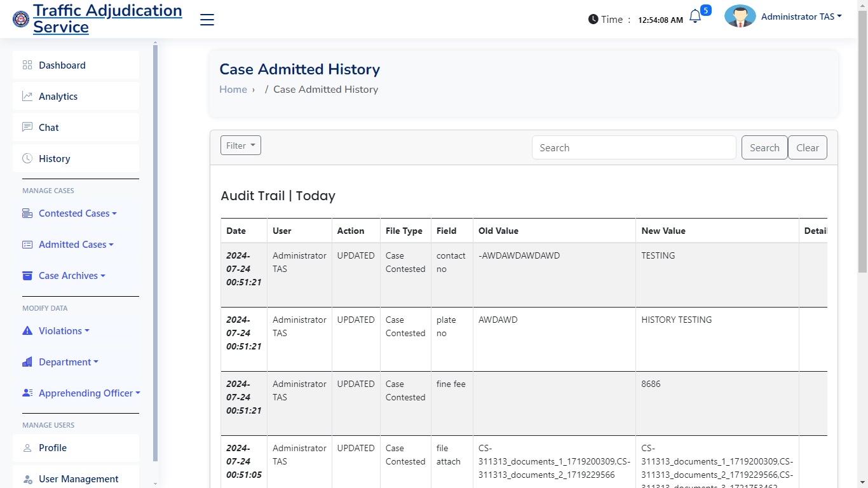Expand the Apprehending Officer menu

pos(88,393)
